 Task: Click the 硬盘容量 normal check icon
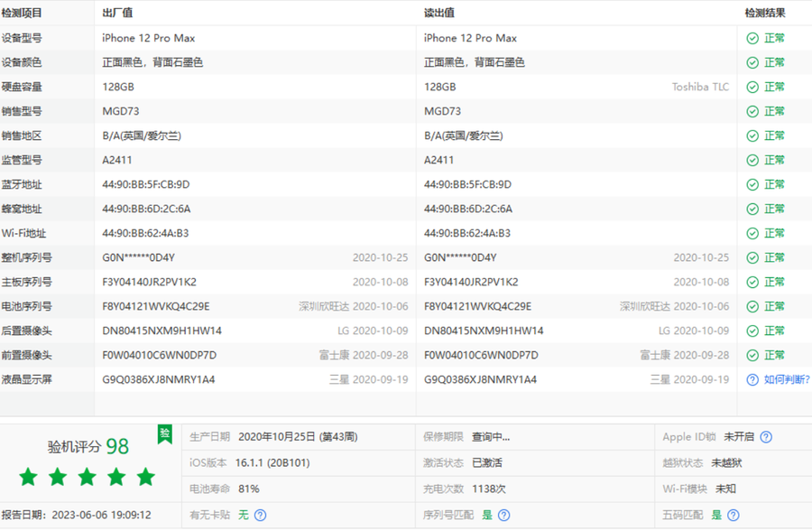(x=752, y=87)
